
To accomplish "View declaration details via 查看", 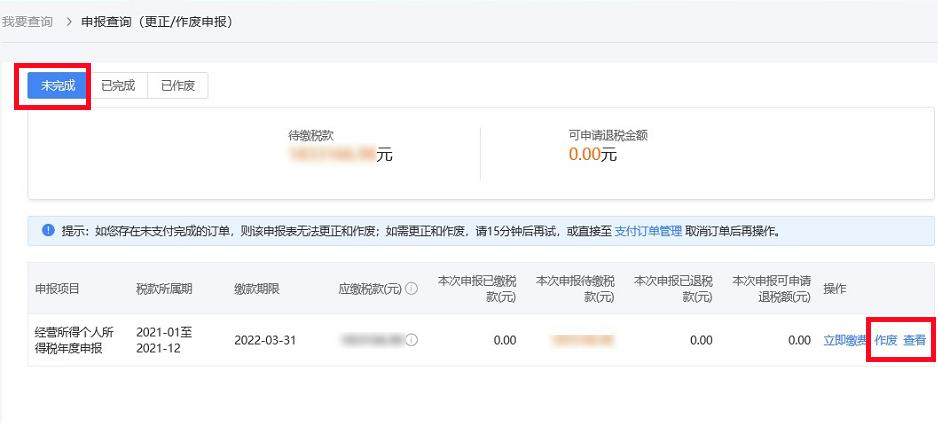I will 914,340.
